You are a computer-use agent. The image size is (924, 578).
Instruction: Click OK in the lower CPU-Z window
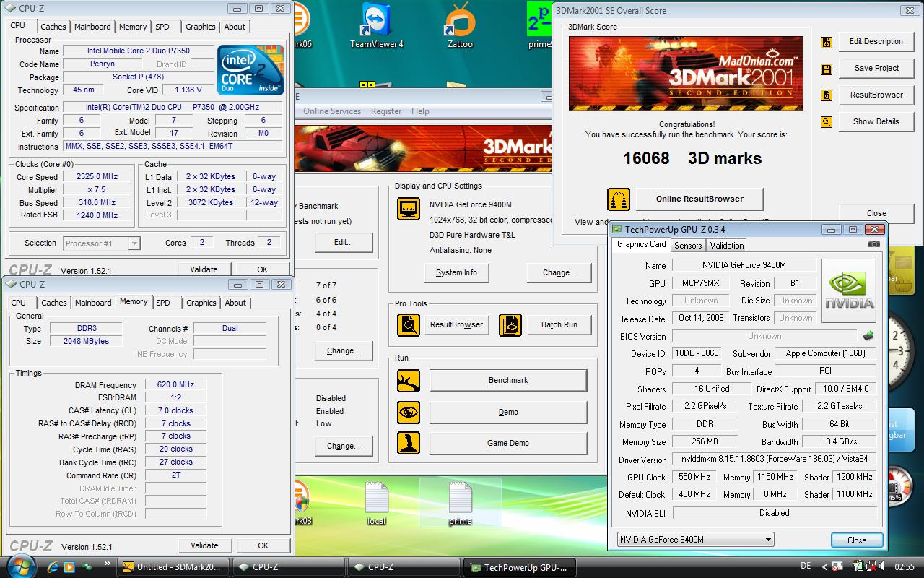pyautogui.click(x=263, y=545)
